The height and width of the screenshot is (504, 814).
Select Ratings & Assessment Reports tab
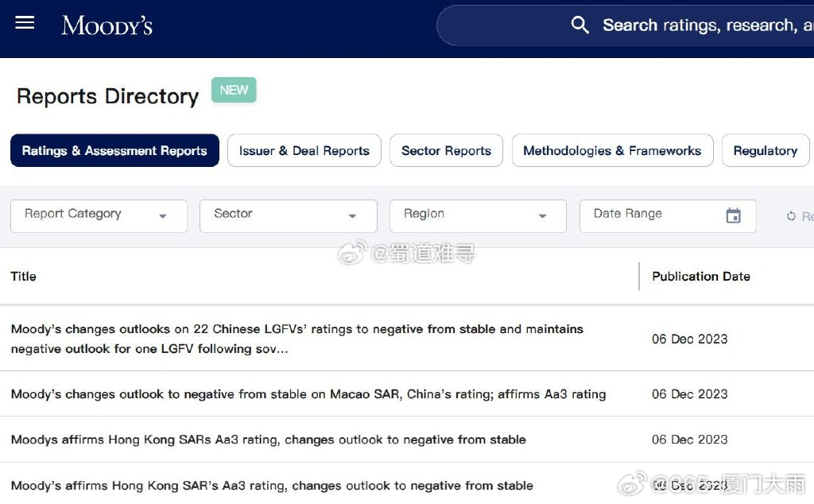114,150
